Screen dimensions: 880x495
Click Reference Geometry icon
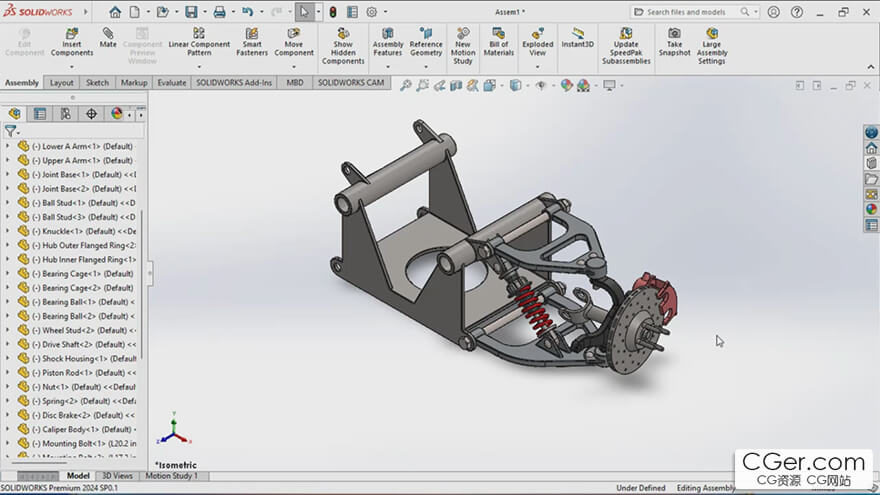[x=426, y=42]
